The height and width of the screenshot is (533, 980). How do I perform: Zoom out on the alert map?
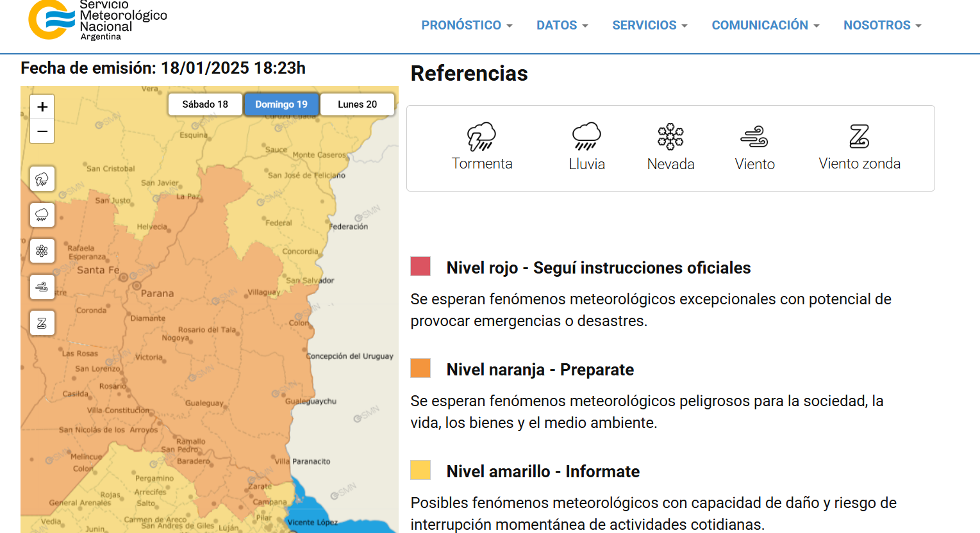[42, 131]
